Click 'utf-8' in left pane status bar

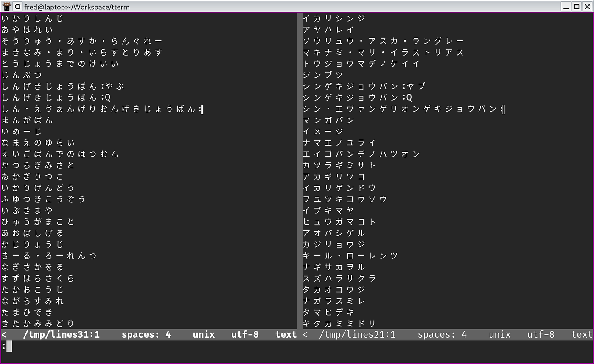coord(245,335)
